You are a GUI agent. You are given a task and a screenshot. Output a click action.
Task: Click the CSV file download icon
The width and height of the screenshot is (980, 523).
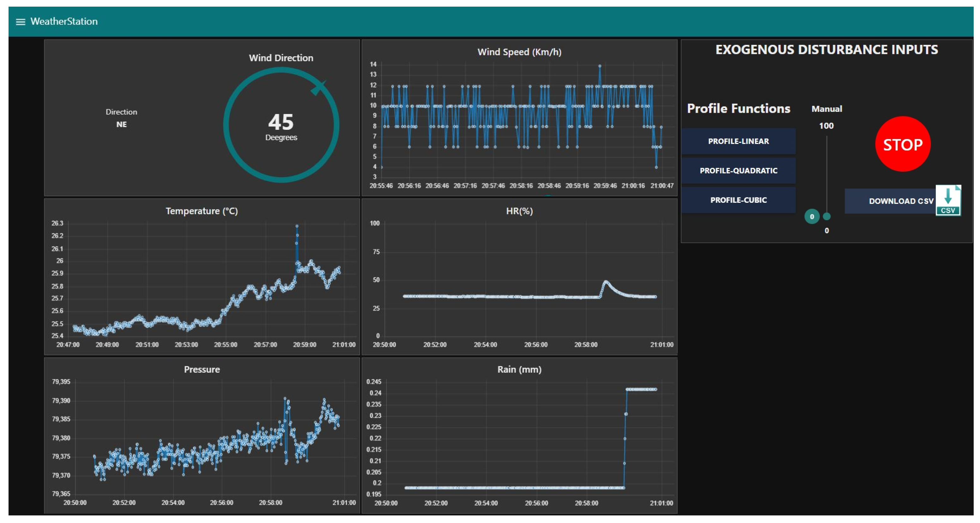pos(948,200)
